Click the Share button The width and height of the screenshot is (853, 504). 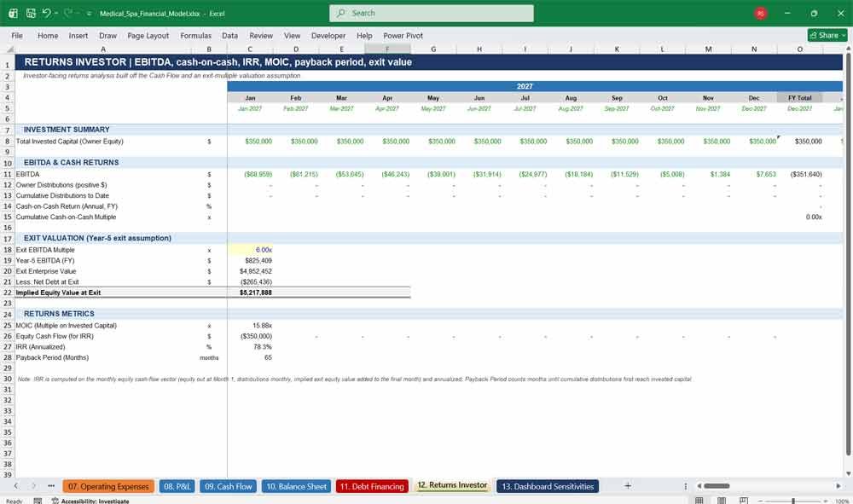(827, 35)
